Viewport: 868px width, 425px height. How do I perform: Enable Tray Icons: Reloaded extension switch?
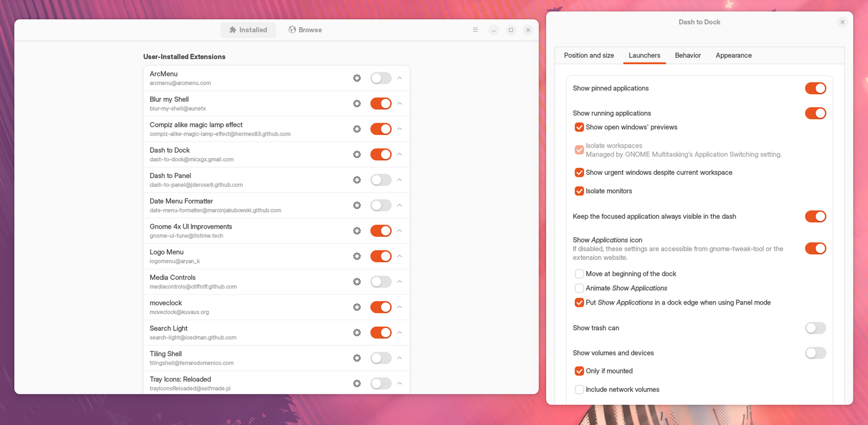click(x=381, y=384)
